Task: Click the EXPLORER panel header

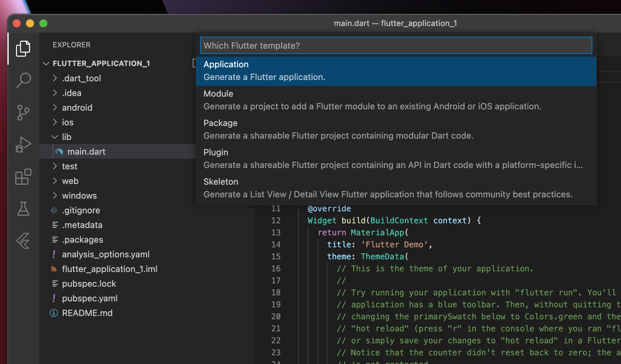Action: 71,45
